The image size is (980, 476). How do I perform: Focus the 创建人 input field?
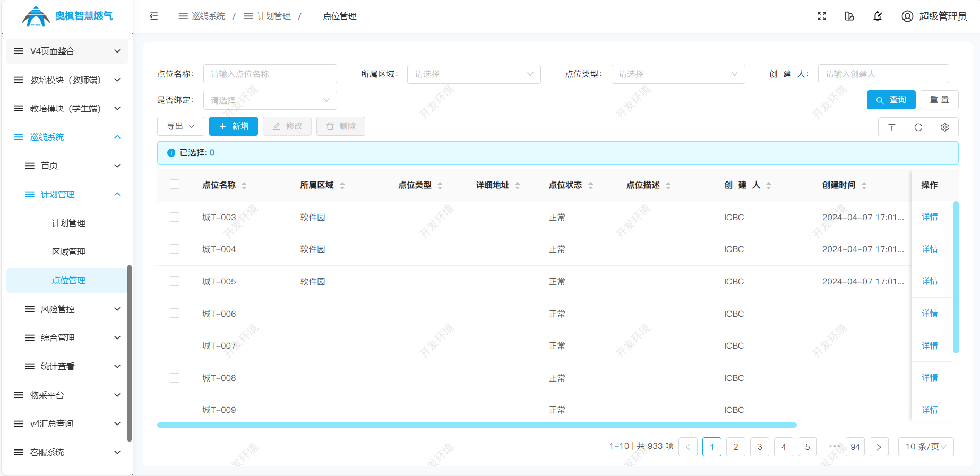tap(883, 74)
